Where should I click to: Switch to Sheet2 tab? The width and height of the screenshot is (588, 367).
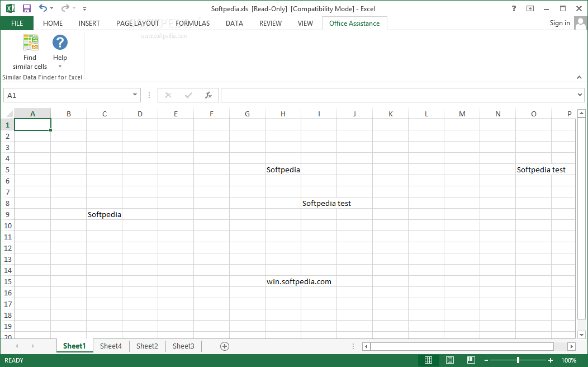147,346
